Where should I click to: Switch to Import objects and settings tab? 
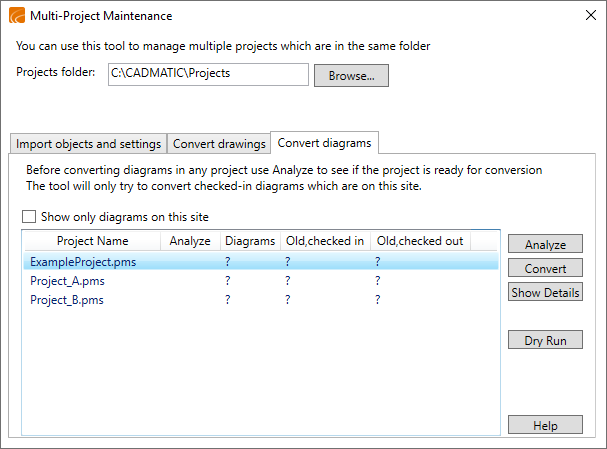coord(88,144)
